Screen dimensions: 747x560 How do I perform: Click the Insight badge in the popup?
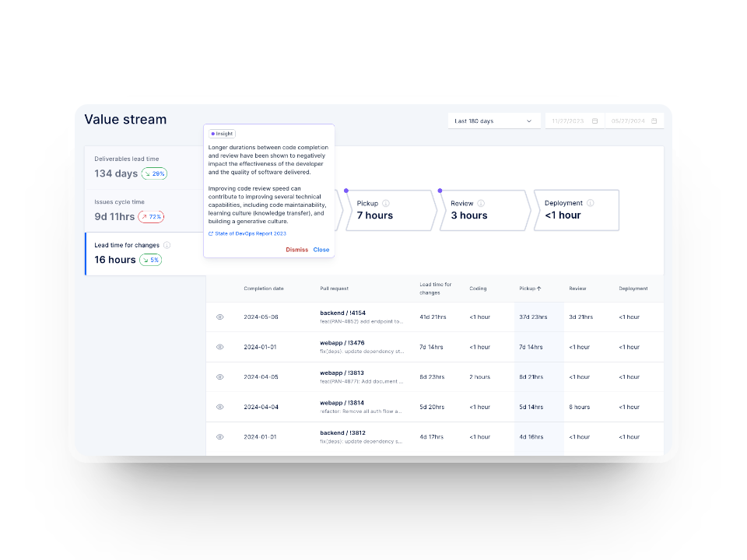tap(222, 133)
